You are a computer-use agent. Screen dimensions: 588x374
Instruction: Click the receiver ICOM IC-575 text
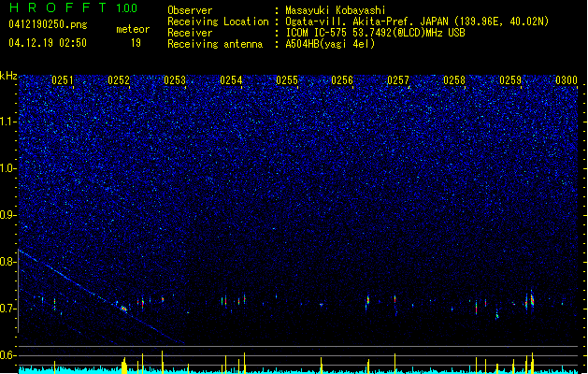pos(375,33)
